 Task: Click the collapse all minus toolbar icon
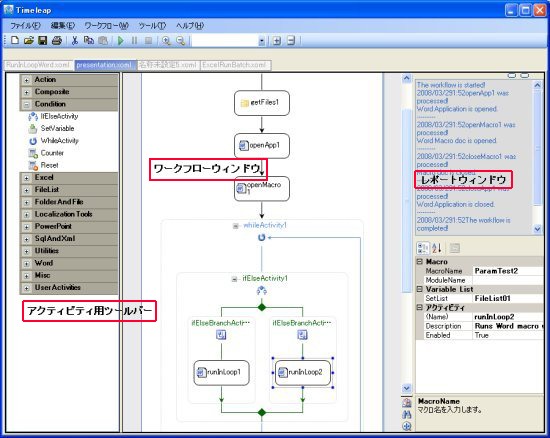291,41
